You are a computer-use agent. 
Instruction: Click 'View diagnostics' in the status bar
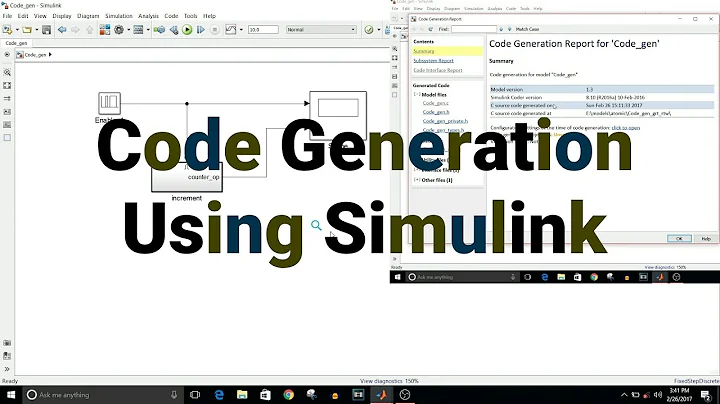point(381,381)
